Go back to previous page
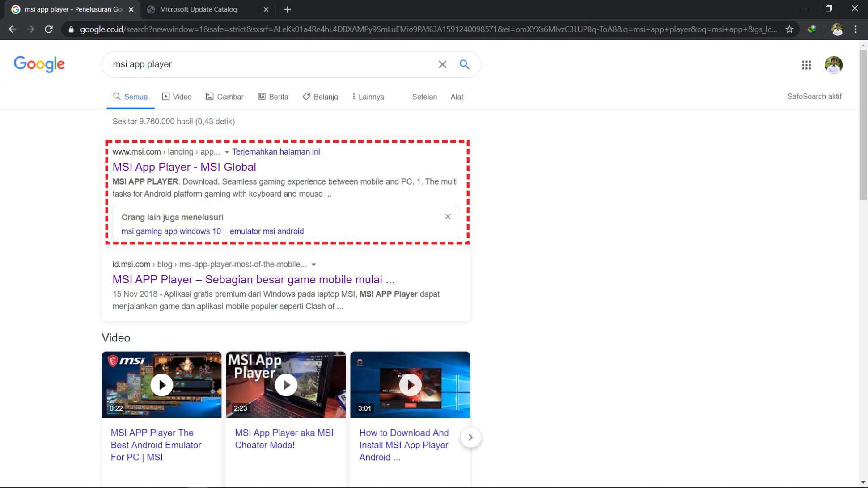The width and height of the screenshot is (868, 488). [13, 29]
